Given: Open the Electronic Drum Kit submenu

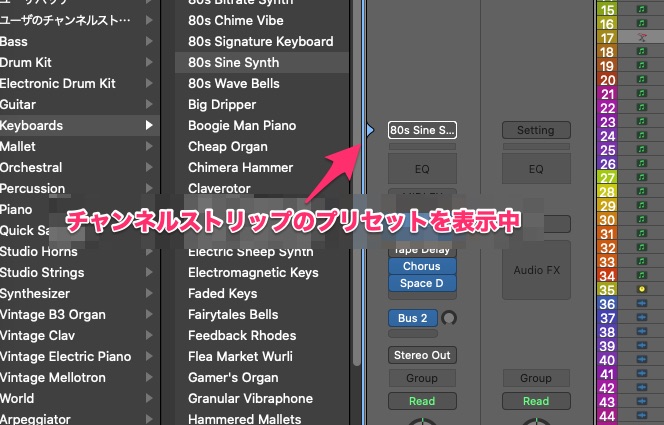Looking at the screenshot, I should click(80, 83).
